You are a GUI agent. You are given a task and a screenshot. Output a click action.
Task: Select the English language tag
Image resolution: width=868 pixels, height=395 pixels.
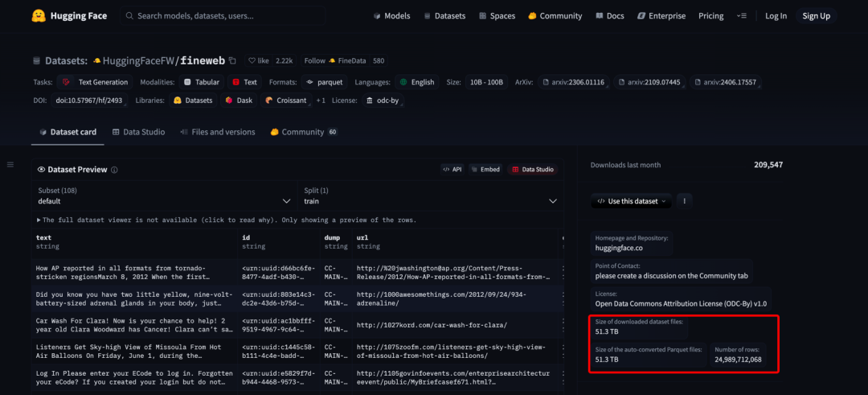pos(417,82)
